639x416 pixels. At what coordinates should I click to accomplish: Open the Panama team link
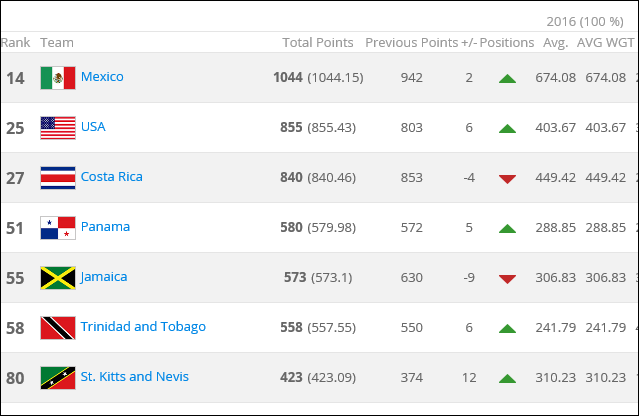106,227
